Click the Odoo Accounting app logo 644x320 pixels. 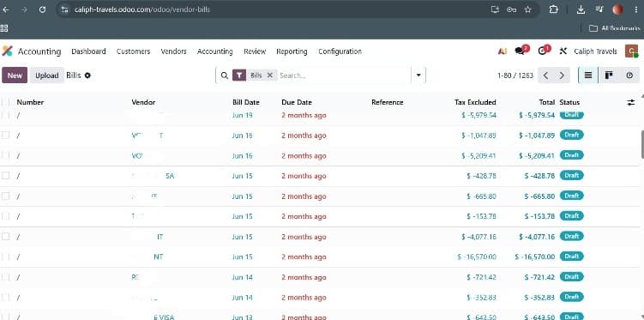tap(8, 51)
